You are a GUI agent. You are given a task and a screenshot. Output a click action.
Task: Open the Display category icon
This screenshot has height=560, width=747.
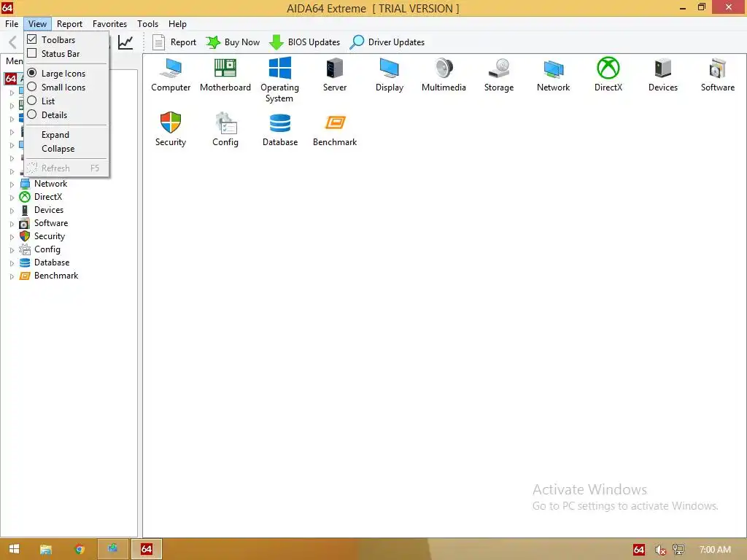coord(390,75)
